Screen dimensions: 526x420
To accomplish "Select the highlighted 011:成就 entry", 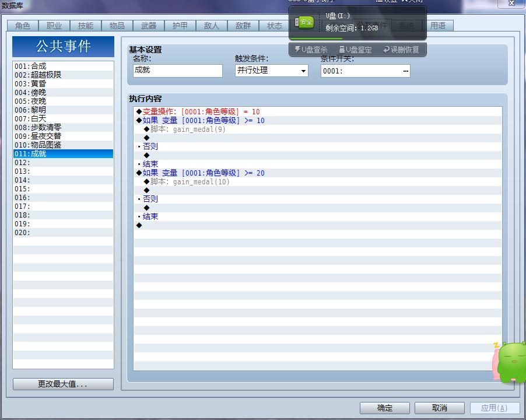I will tap(63, 153).
